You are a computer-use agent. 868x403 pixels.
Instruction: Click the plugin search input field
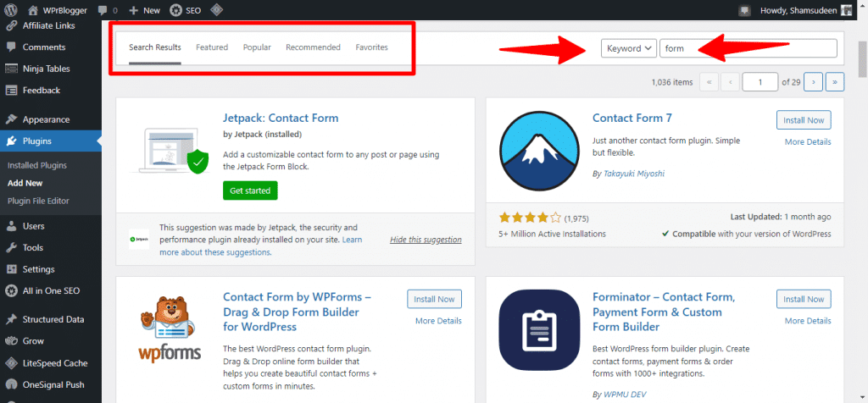[x=748, y=48]
